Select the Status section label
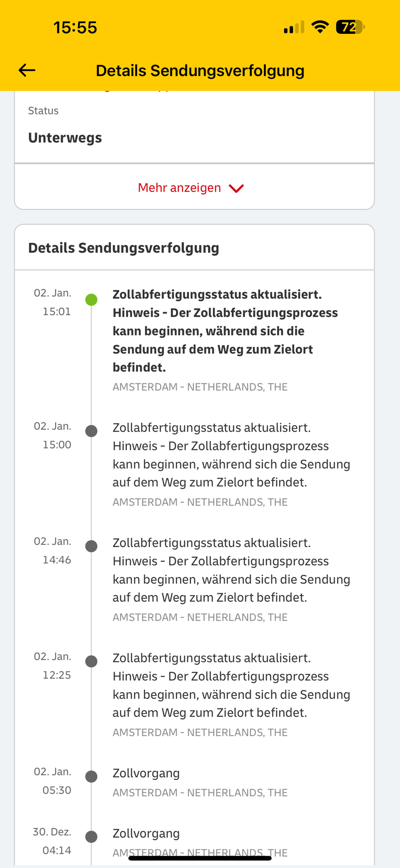Image resolution: width=400 pixels, height=868 pixels. [43, 110]
